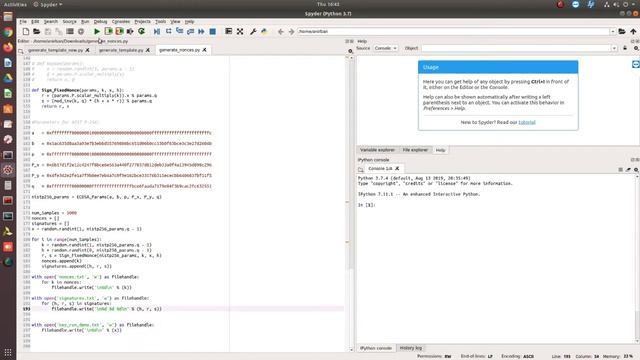Open IPython console options gear

[636, 169]
